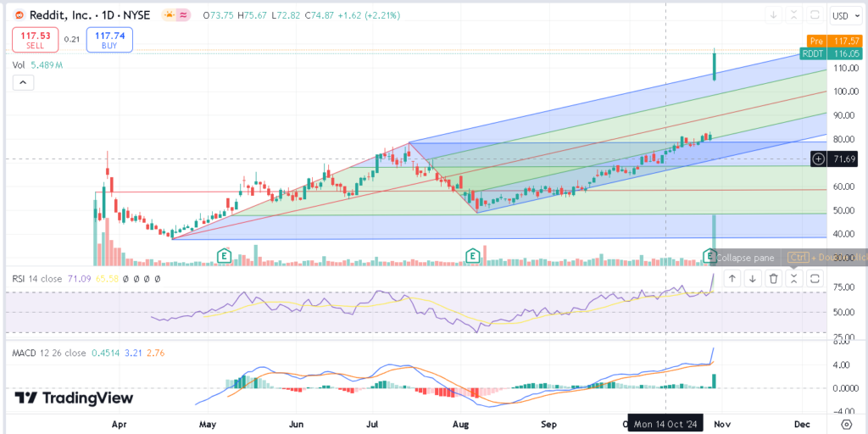
Task: Click the Jun label on the time axis
Action: pyautogui.click(x=296, y=425)
